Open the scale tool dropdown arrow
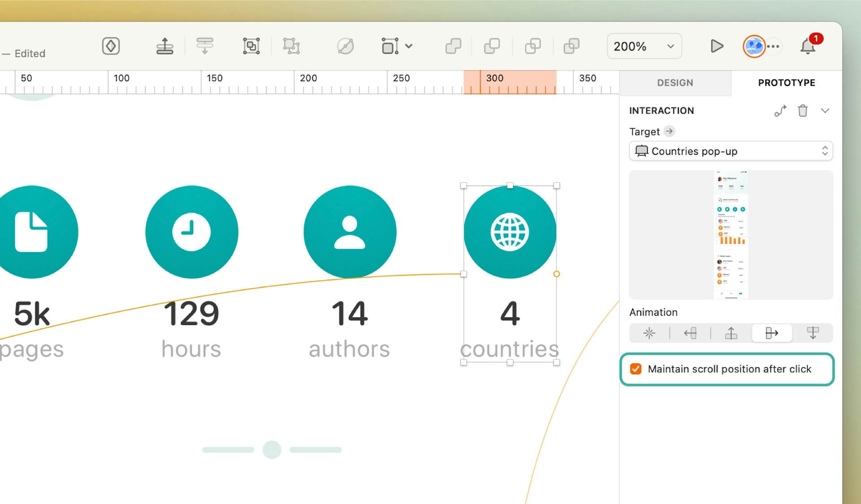The width and height of the screenshot is (861, 504). tap(409, 46)
